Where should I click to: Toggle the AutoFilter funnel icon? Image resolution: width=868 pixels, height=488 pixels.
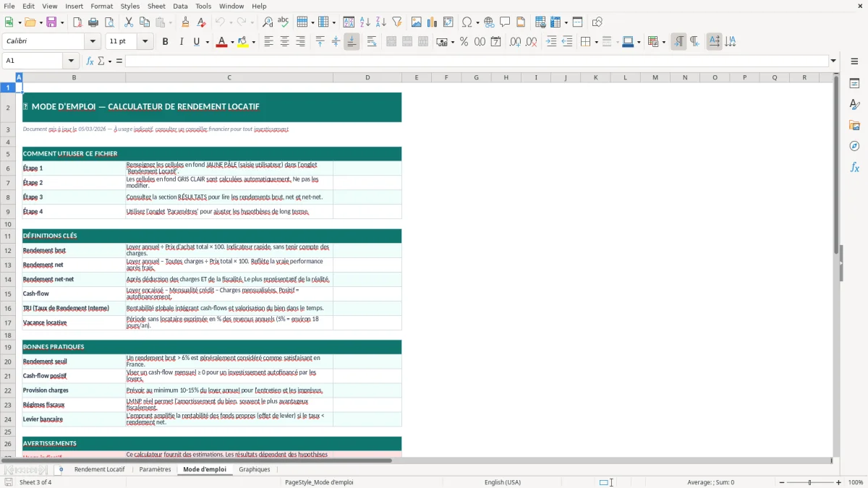397,22
